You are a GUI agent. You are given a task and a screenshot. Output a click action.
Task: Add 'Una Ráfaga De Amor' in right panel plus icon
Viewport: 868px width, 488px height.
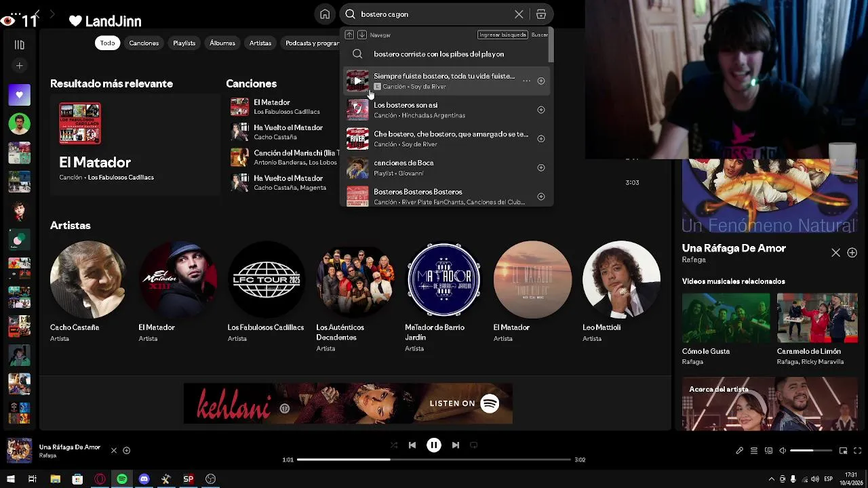[x=852, y=253]
